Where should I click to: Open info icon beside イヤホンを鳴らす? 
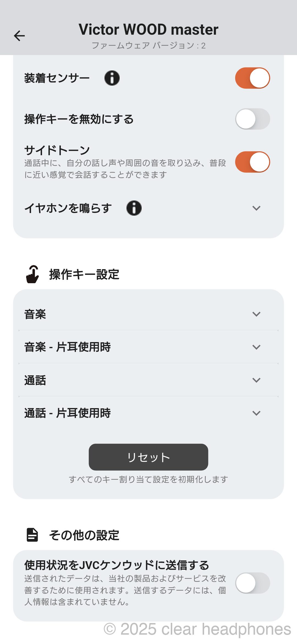pyautogui.click(x=134, y=208)
